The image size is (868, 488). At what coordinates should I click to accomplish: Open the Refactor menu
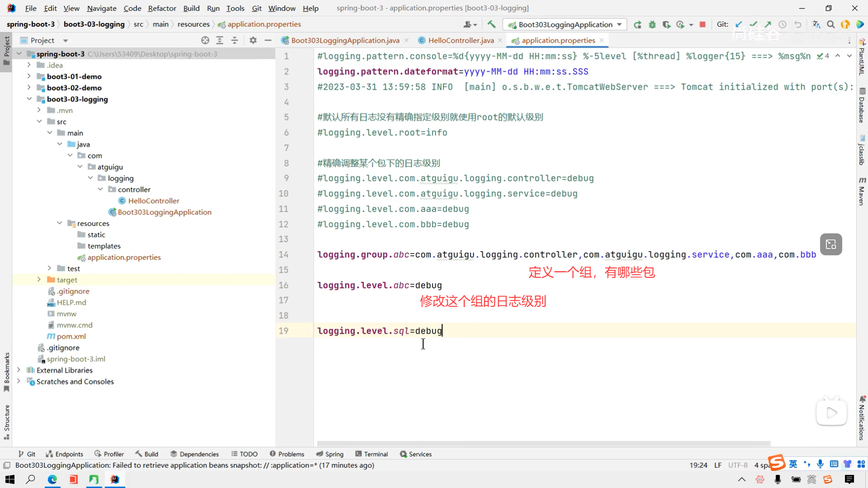pyautogui.click(x=162, y=8)
